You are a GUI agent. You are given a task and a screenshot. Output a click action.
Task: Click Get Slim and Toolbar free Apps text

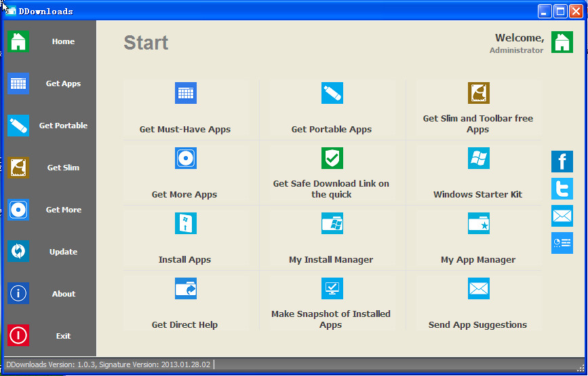point(478,124)
